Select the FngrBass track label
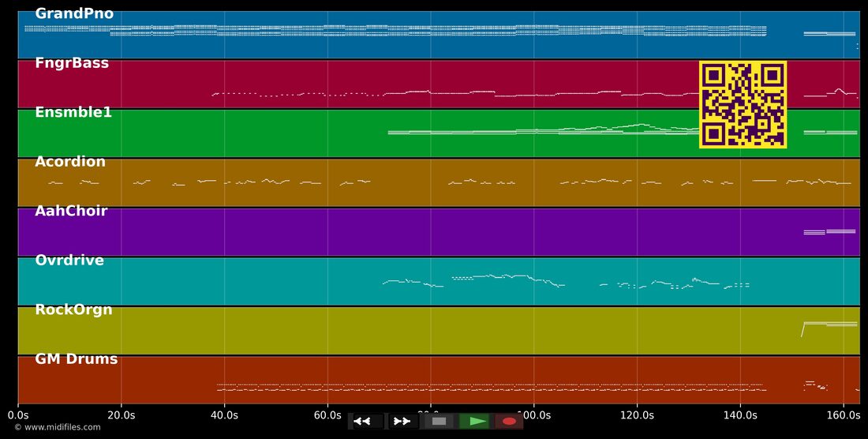The image size is (868, 439). point(72,63)
